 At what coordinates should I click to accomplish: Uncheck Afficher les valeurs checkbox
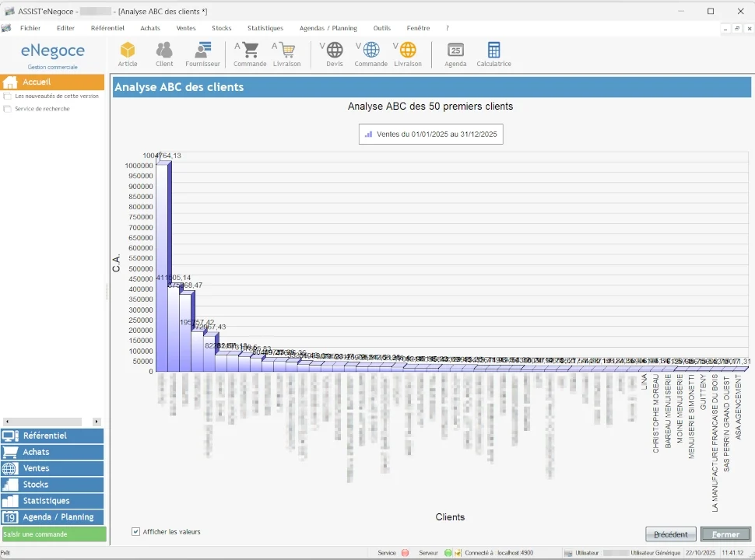pos(136,532)
